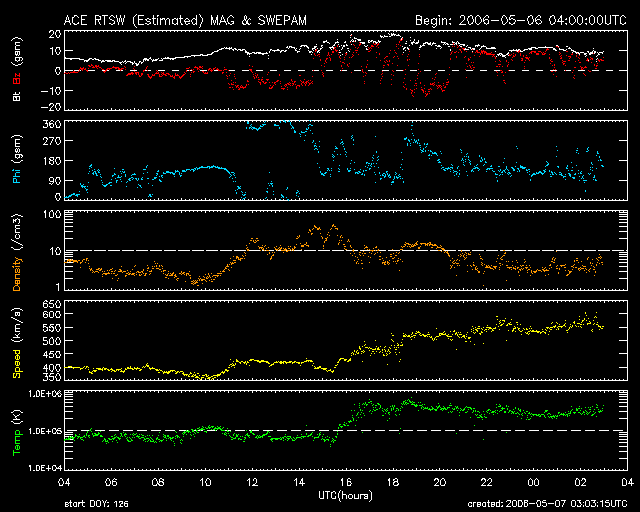The height and width of the screenshot is (512, 640).
Task: Click the '270' tick on Phi axis
Action: [x=52, y=141]
